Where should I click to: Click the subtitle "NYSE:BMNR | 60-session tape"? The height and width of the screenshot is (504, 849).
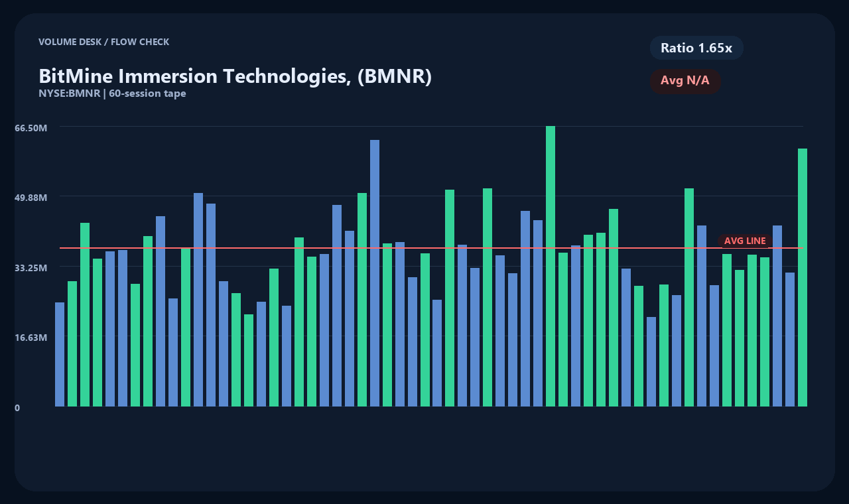tap(112, 94)
